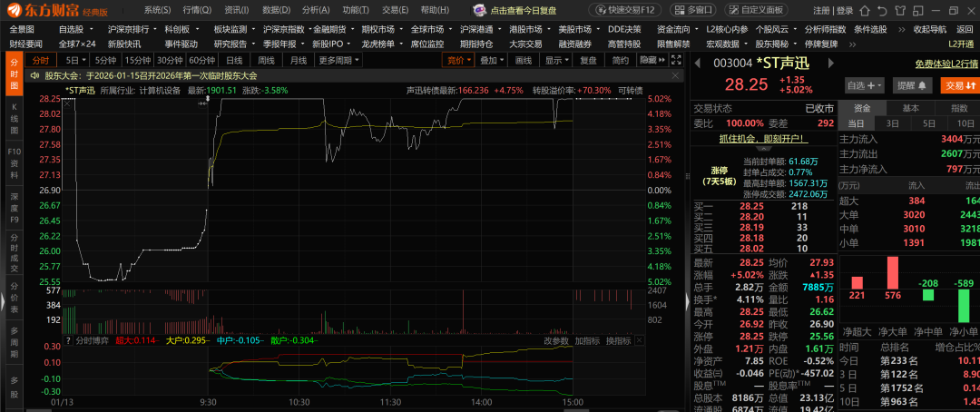This screenshot has height=412, width=980.
Task: Click the 提醒 bell alert button
Action: point(912,85)
